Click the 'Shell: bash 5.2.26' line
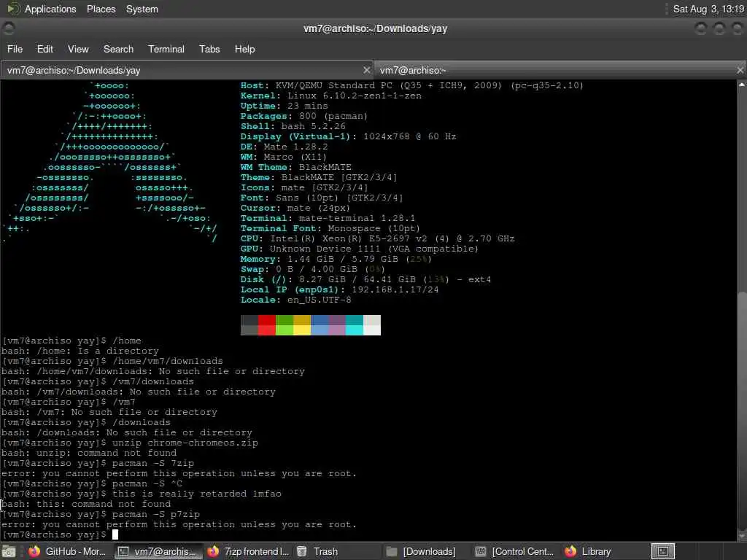This screenshot has width=747, height=560. click(x=293, y=126)
